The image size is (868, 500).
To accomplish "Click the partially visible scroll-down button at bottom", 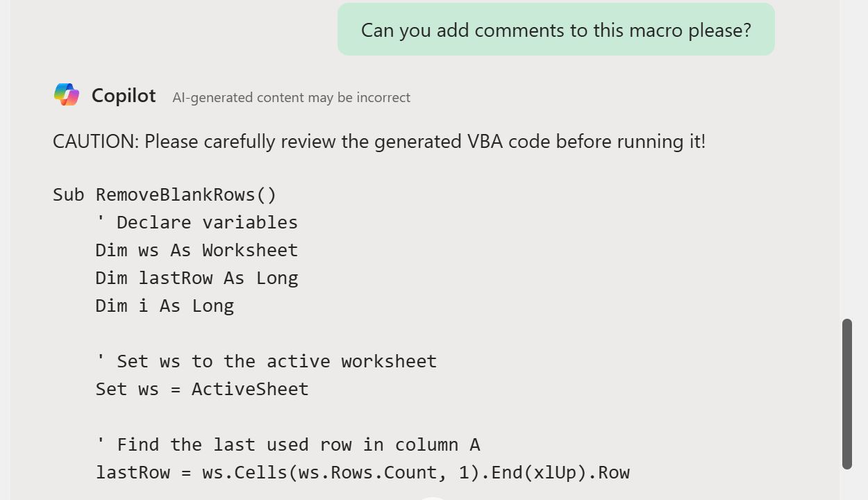I will (432, 497).
